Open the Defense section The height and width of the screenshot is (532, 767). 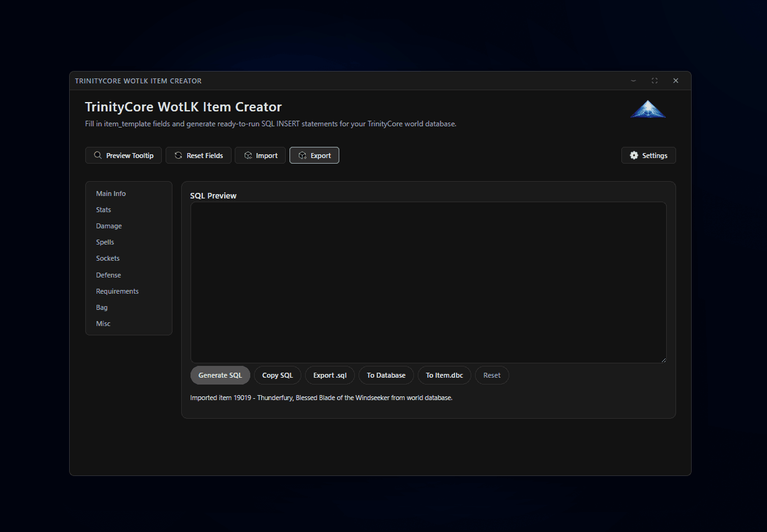(x=108, y=275)
